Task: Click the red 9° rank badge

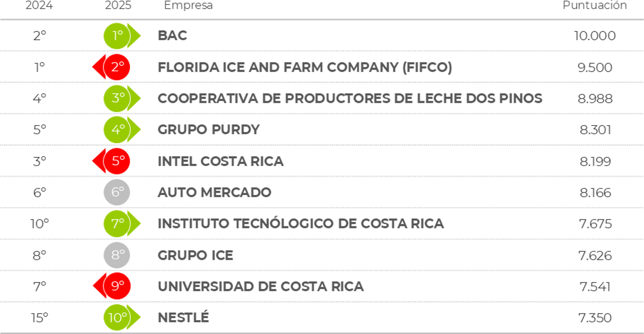Action: [x=117, y=286]
